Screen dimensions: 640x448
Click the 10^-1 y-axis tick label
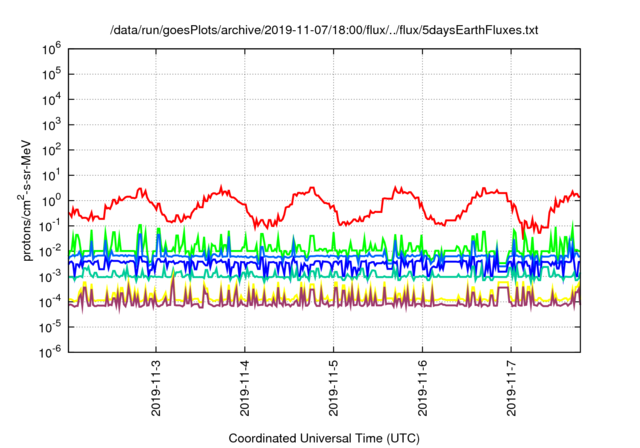pos(51,226)
